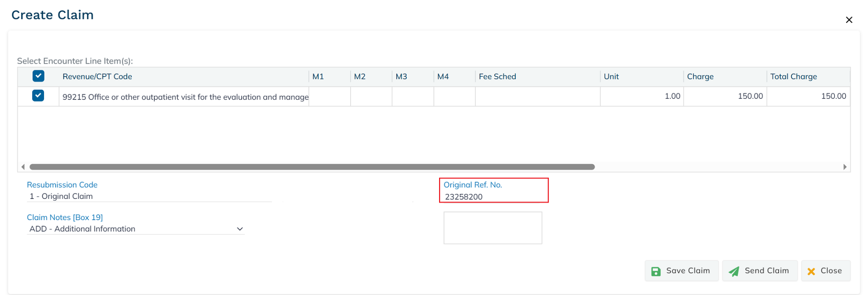This screenshot has width=868, height=295.
Task: Click the Save Claim button
Action: coord(681,271)
